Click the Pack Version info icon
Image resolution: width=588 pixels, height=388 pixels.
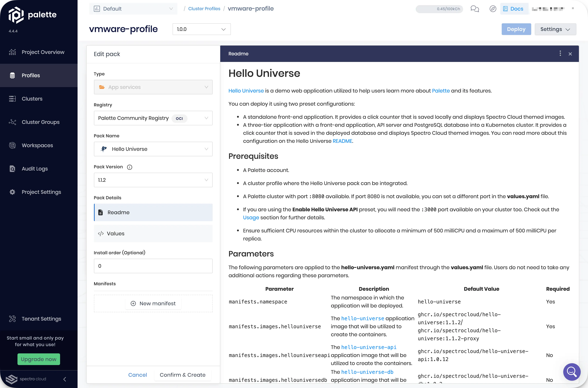(130, 167)
